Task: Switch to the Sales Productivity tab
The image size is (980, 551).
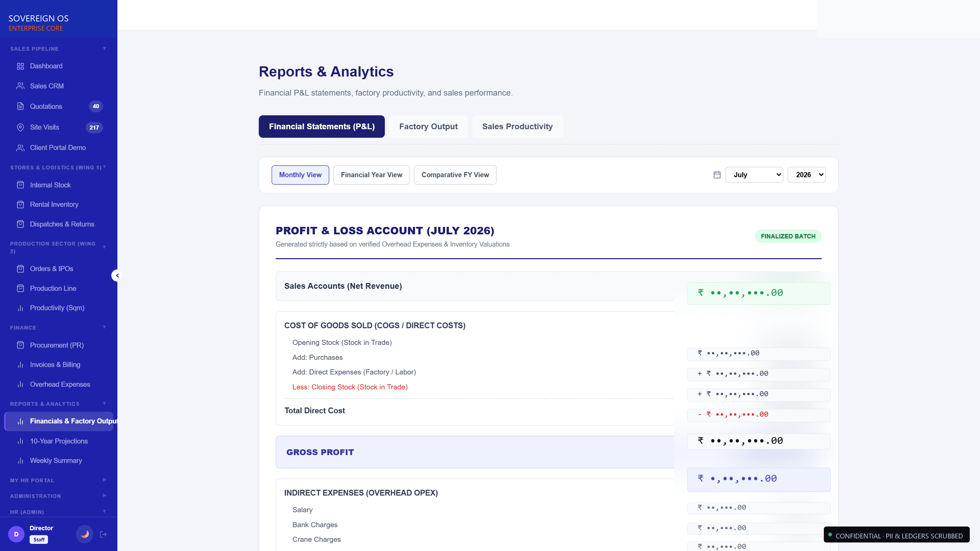Action: pyautogui.click(x=517, y=127)
